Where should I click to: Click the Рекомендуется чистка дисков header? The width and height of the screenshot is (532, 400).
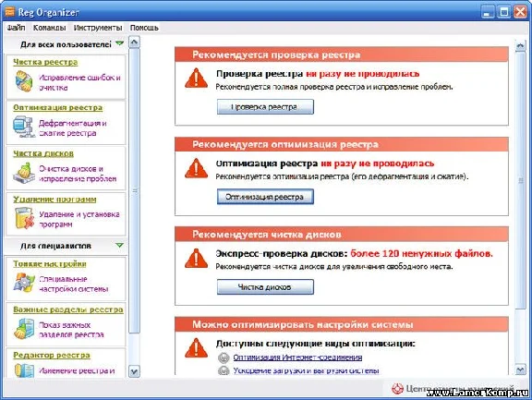coord(342,235)
